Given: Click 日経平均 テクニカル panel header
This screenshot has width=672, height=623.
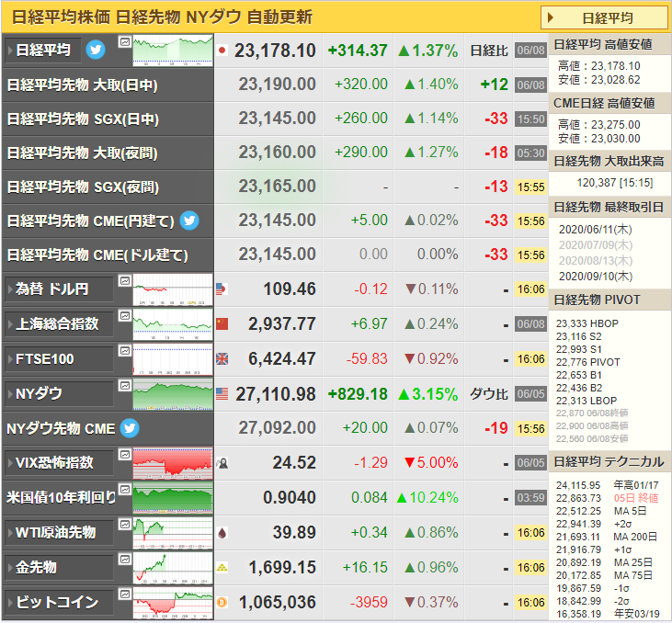Looking at the screenshot, I should click(x=609, y=462).
